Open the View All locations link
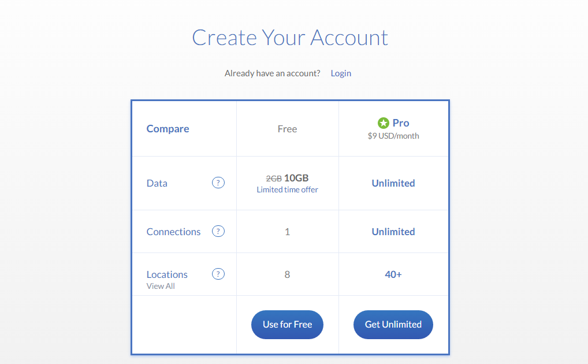Screen dimensions: 588x364 [x=161, y=286]
